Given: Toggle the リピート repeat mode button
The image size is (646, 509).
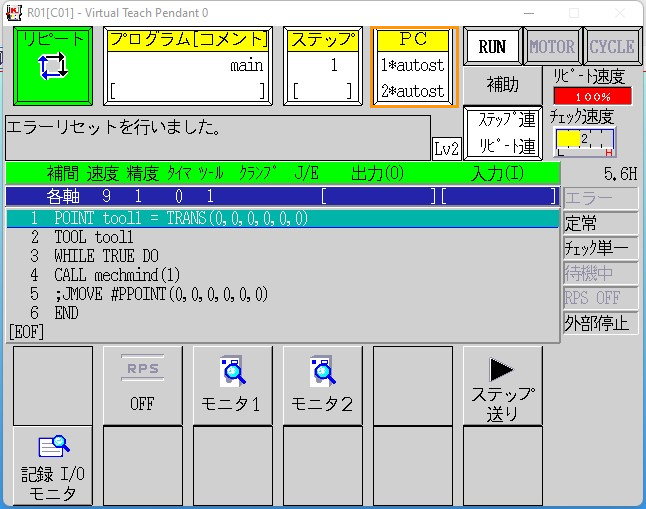Looking at the screenshot, I should (53, 66).
